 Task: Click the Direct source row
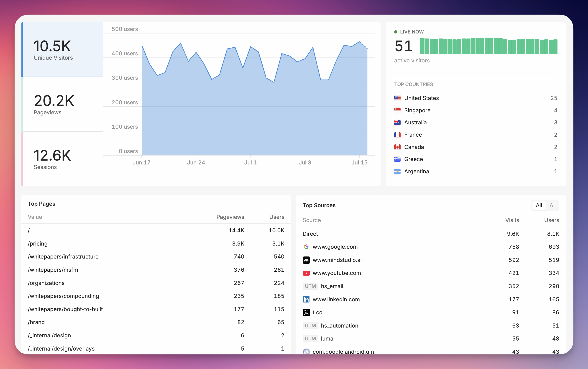coord(431,234)
